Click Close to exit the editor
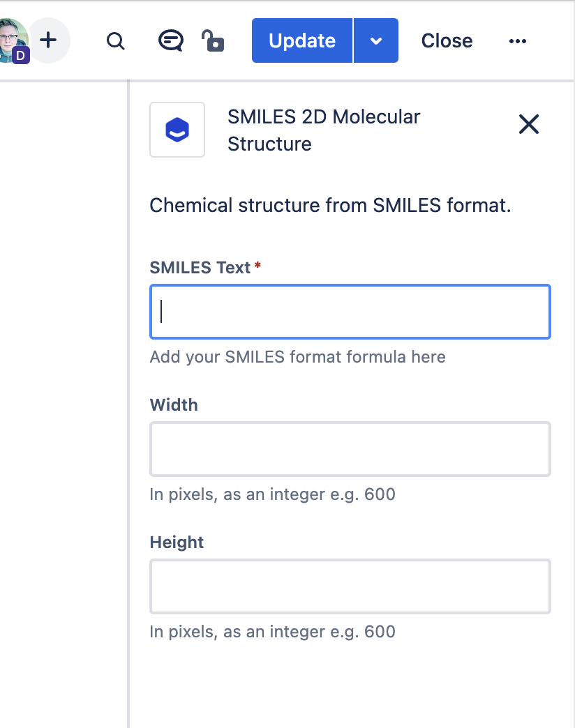This screenshot has width=575, height=728. (x=446, y=40)
